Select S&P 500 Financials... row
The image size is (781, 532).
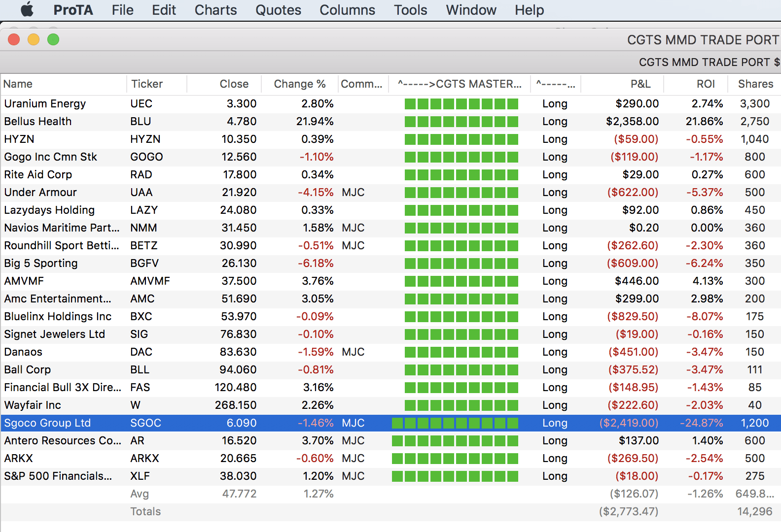tap(390, 476)
